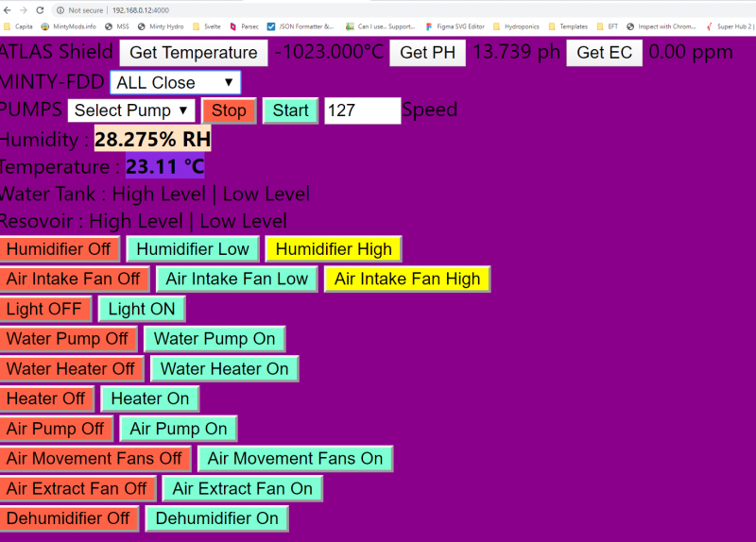Click the pump Speed input field
The image size is (756, 542).
362,110
